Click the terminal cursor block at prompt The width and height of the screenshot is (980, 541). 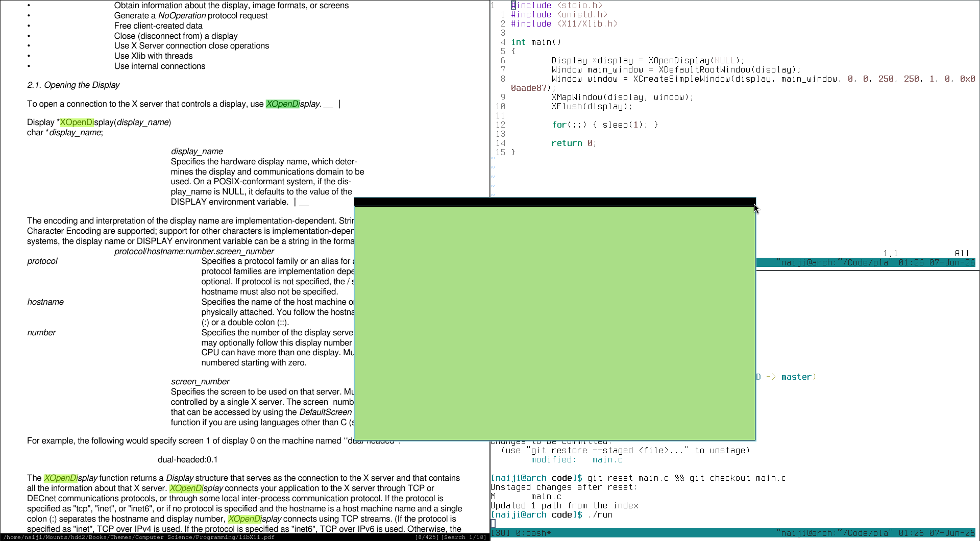pos(493,524)
